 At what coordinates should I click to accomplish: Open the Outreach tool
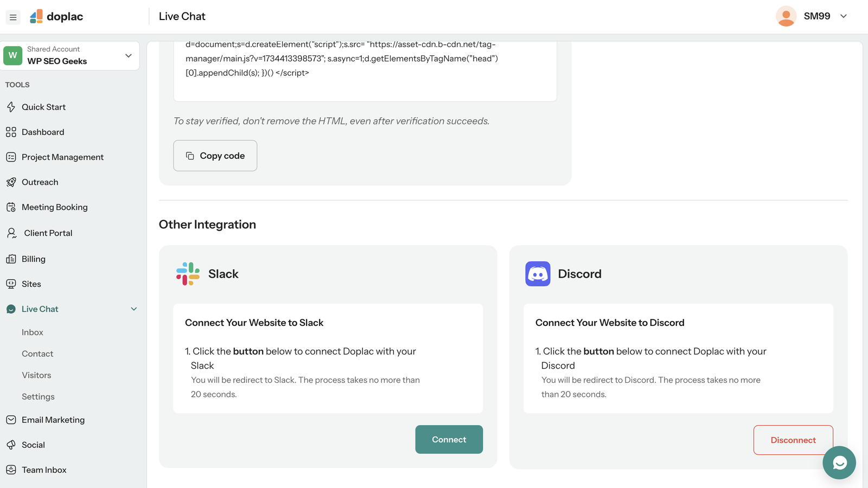click(40, 182)
